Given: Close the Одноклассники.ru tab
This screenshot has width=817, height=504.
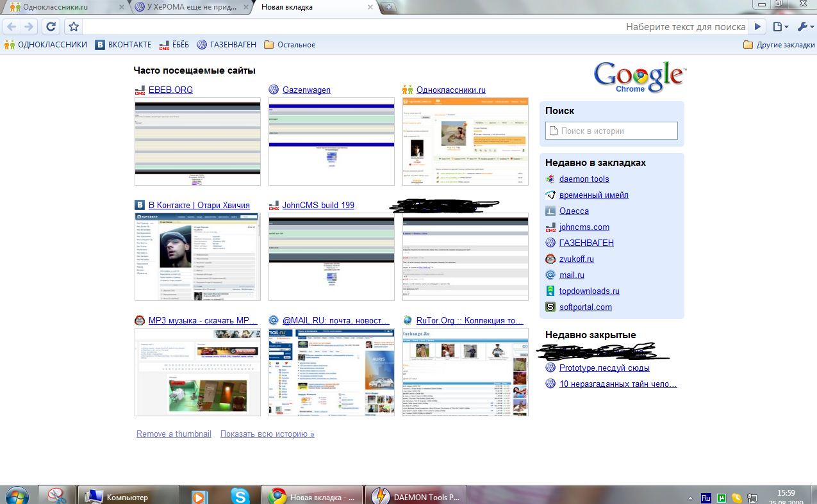Looking at the screenshot, I should [122, 8].
